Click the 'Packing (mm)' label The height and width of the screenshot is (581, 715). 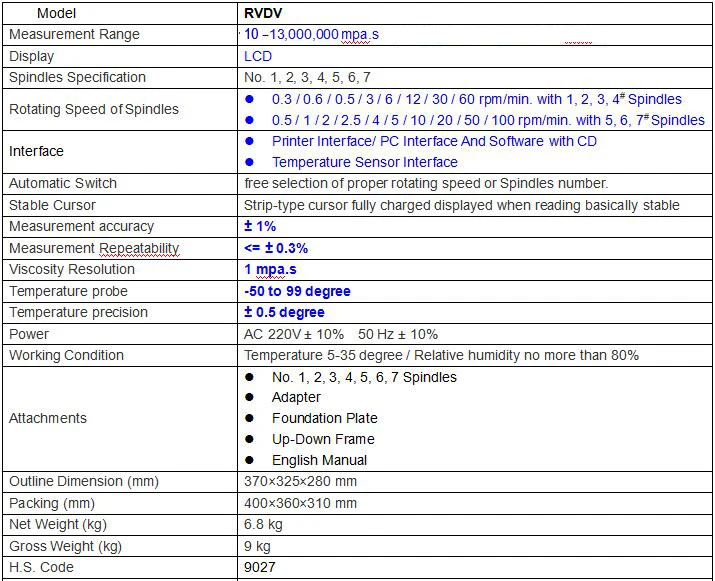click(x=52, y=503)
